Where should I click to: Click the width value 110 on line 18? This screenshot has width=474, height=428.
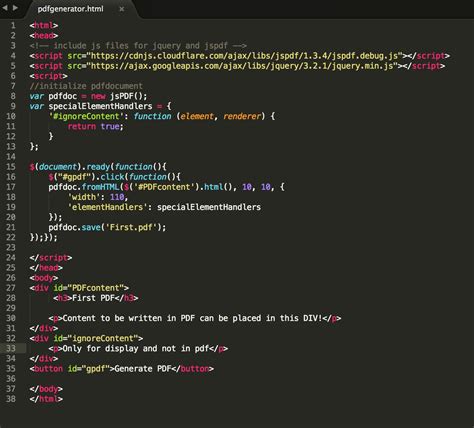click(x=117, y=197)
